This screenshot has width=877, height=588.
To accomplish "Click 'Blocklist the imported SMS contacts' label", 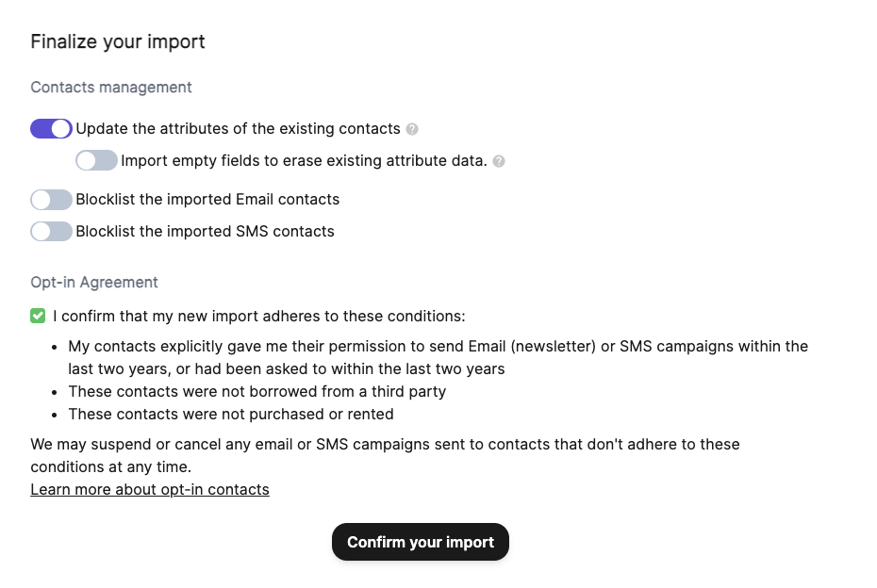I will [205, 232].
